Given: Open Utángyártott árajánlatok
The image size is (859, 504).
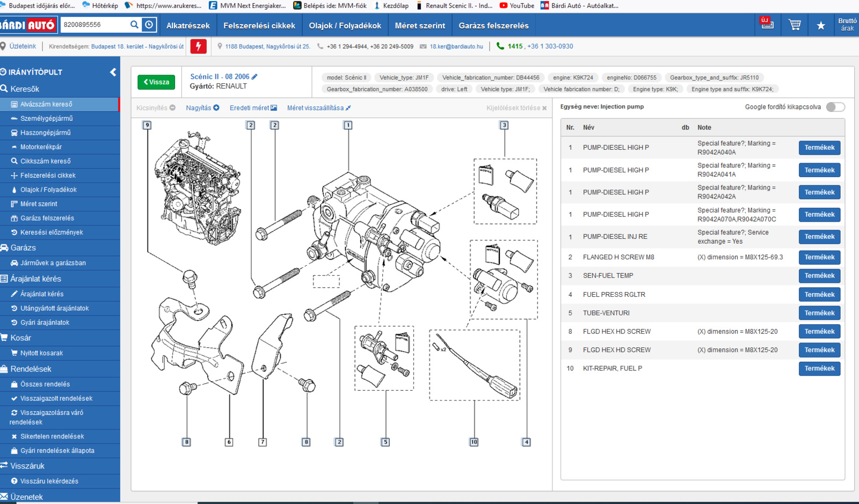Looking at the screenshot, I should pos(60,308).
